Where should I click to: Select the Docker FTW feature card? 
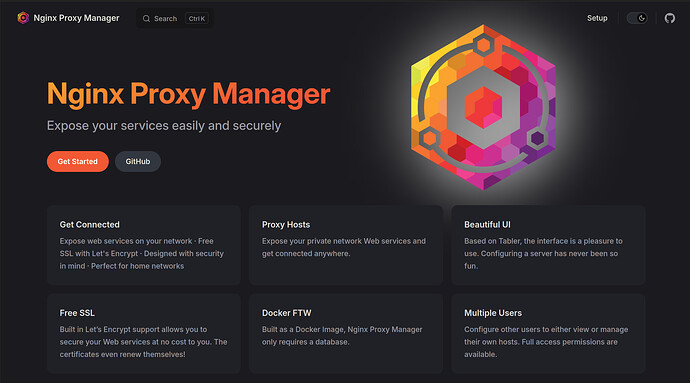click(346, 334)
